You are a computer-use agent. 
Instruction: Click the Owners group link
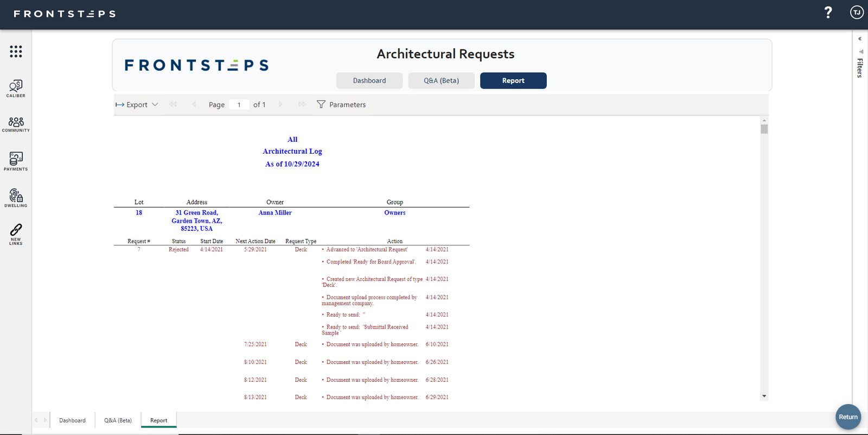click(395, 213)
